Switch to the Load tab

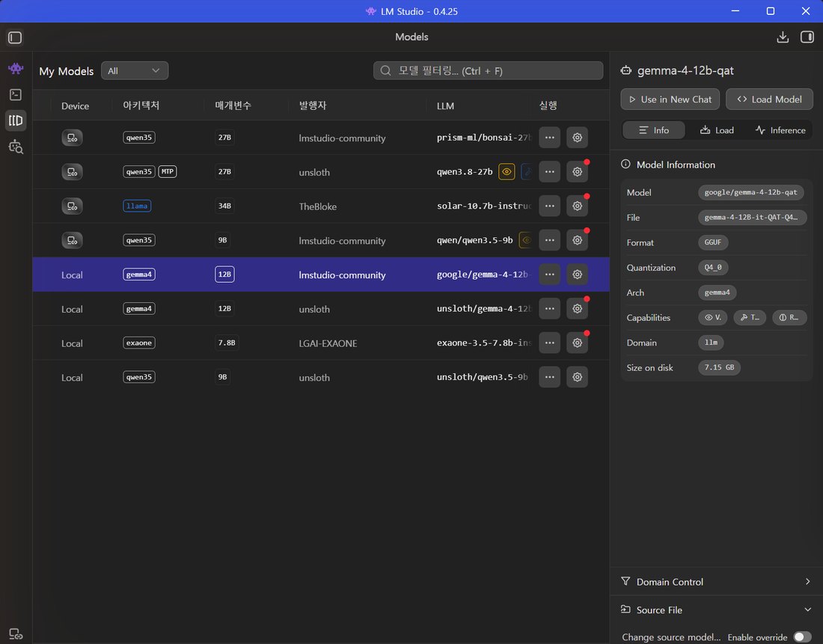pyautogui.click(x=717, y=130)
